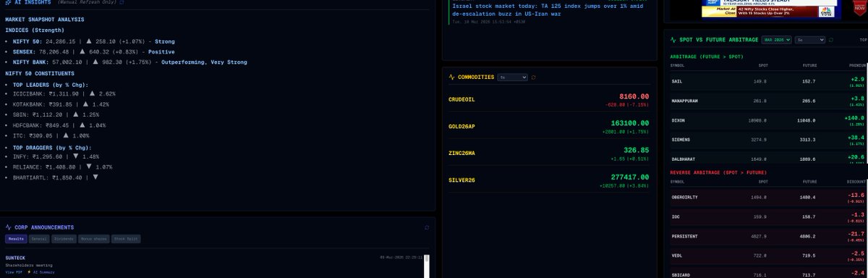Select IOC in reverse arbitrage table
868x278 pixels.
click(x=768, y=216)
